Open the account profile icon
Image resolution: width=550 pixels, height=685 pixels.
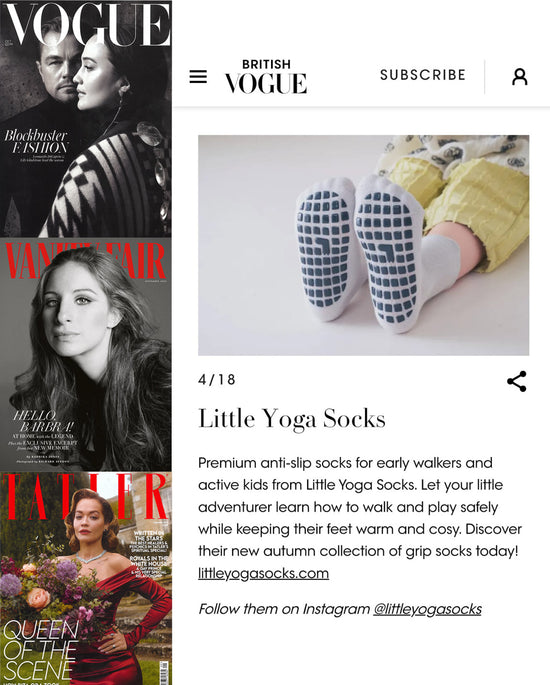(519, 77)
